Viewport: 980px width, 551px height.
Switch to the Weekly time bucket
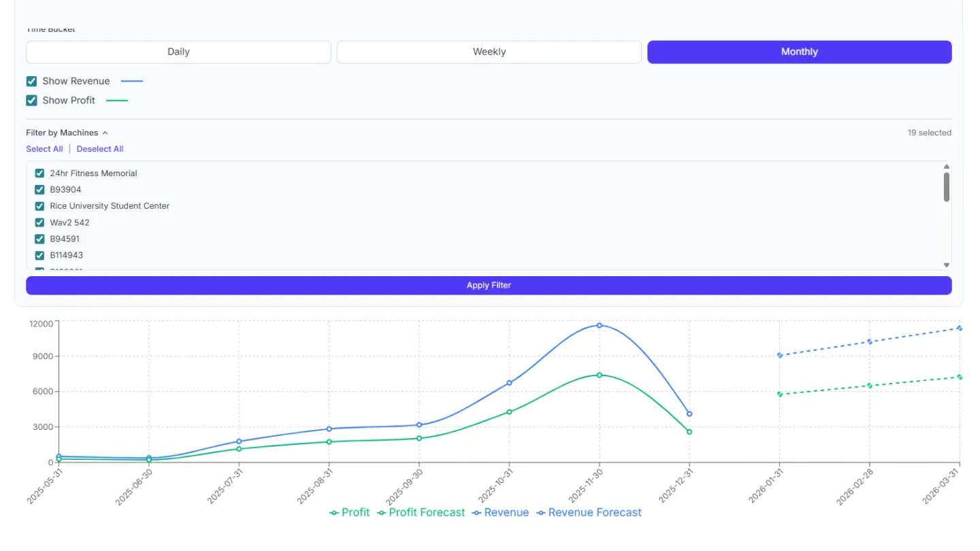[x=488, y=52]
